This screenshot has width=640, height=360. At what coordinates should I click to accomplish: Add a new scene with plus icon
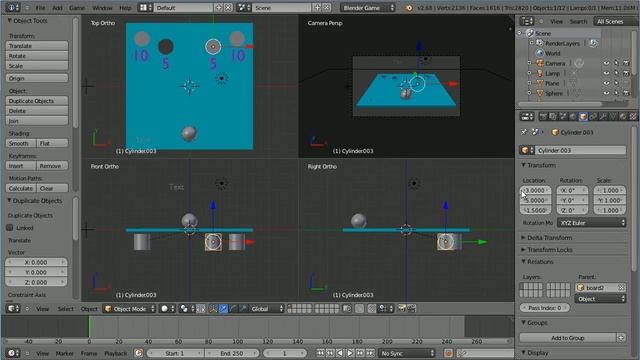pyautogui.click(x=317, y=7)
